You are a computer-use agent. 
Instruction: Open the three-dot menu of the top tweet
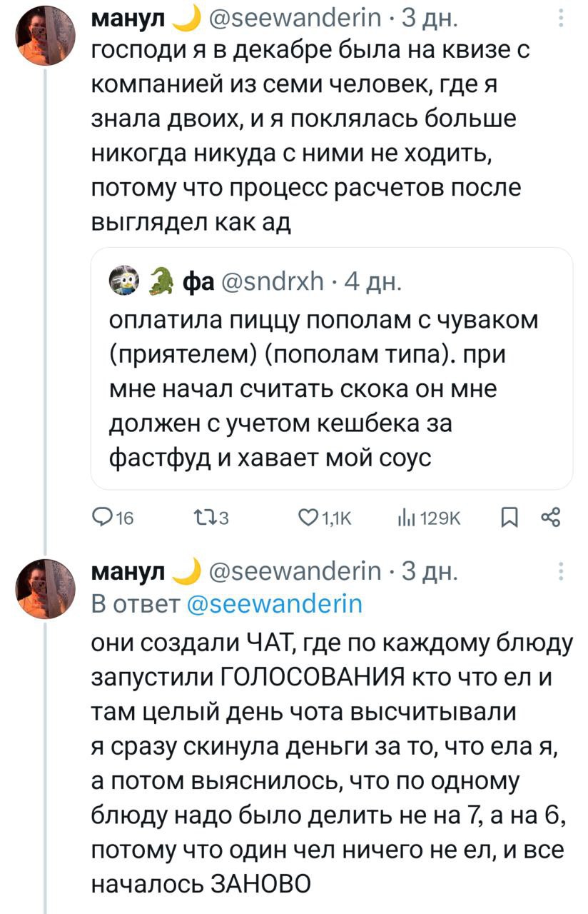562,16
